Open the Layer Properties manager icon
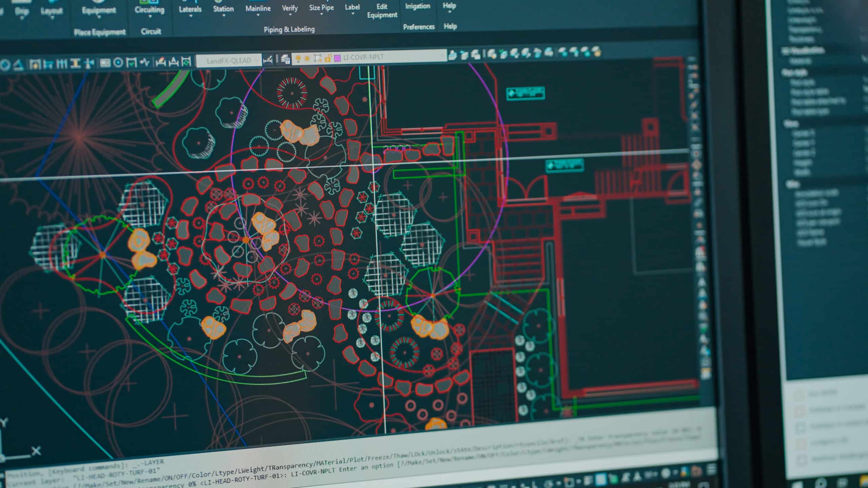The height and width of the screenshot is (488, 868). [285, 59]
